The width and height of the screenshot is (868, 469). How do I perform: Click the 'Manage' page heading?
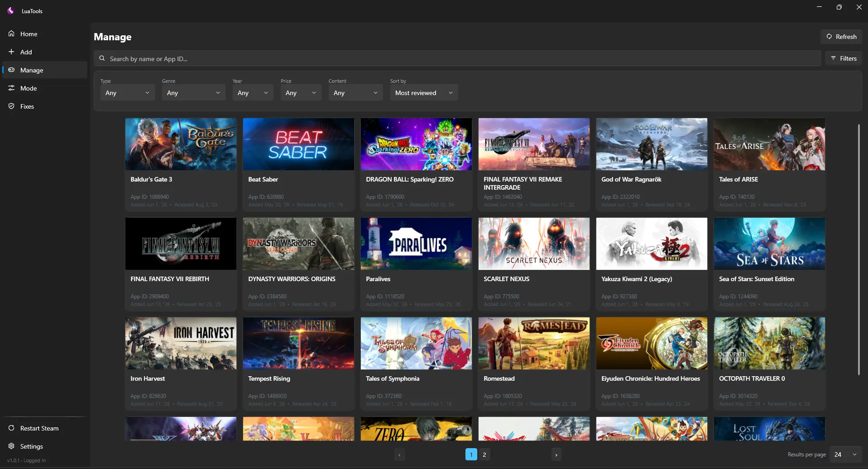pos(112,37)
